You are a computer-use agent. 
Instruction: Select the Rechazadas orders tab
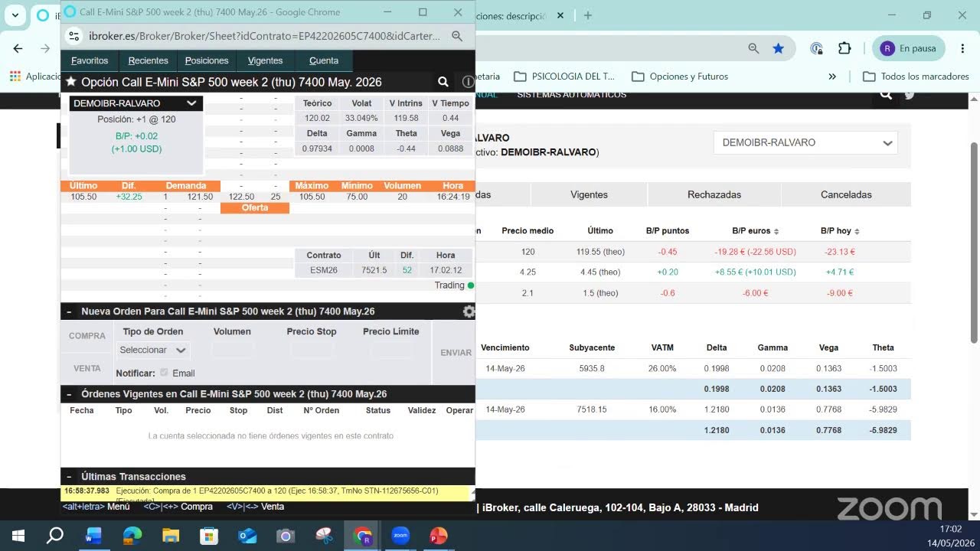coord(714,194)
